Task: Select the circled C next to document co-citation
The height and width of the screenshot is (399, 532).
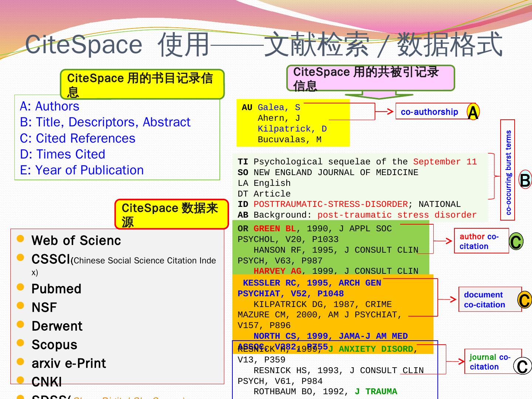Action: [x=525, y=300]
